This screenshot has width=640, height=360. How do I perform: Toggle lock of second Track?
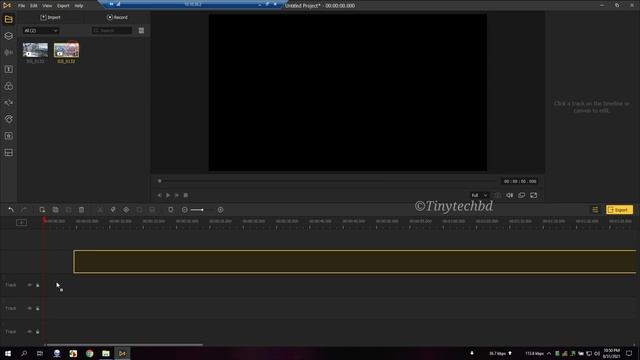[38, 308]
